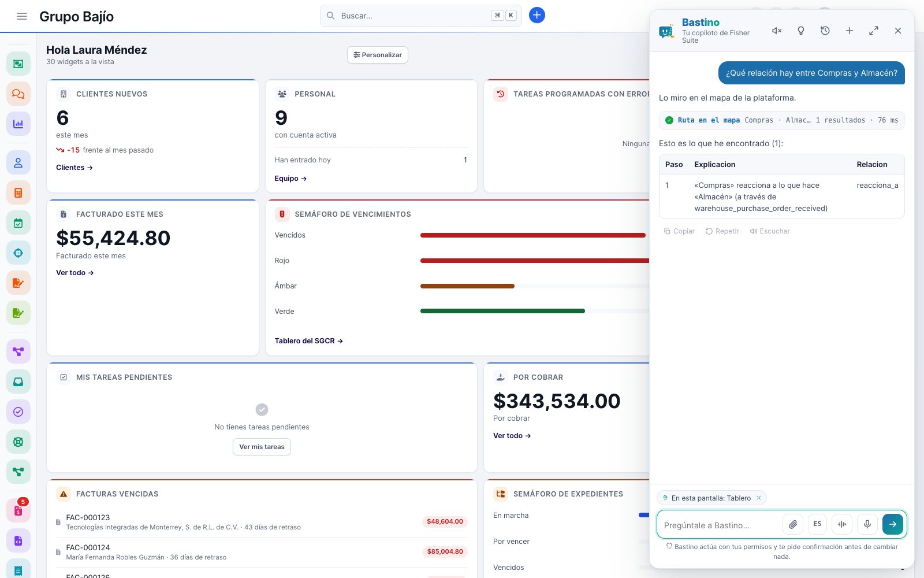Click the blue plus quick-create button
The image size is (924, 578).
point(536,15)
